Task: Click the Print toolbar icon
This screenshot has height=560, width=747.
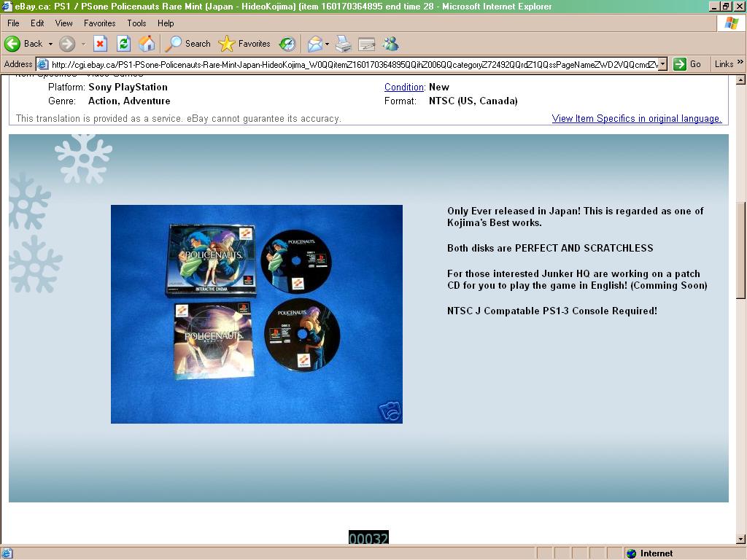Action: tap(344, 44)
